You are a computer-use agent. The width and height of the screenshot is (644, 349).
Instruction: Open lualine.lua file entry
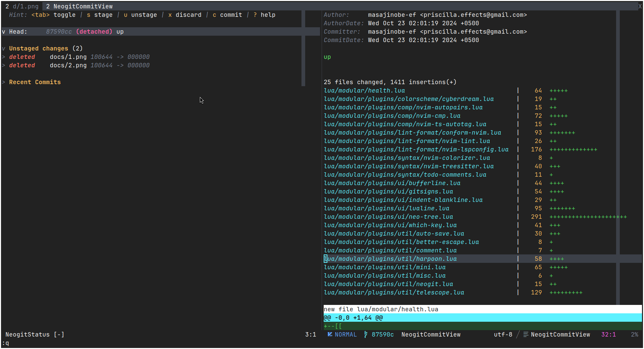(387, 208)
